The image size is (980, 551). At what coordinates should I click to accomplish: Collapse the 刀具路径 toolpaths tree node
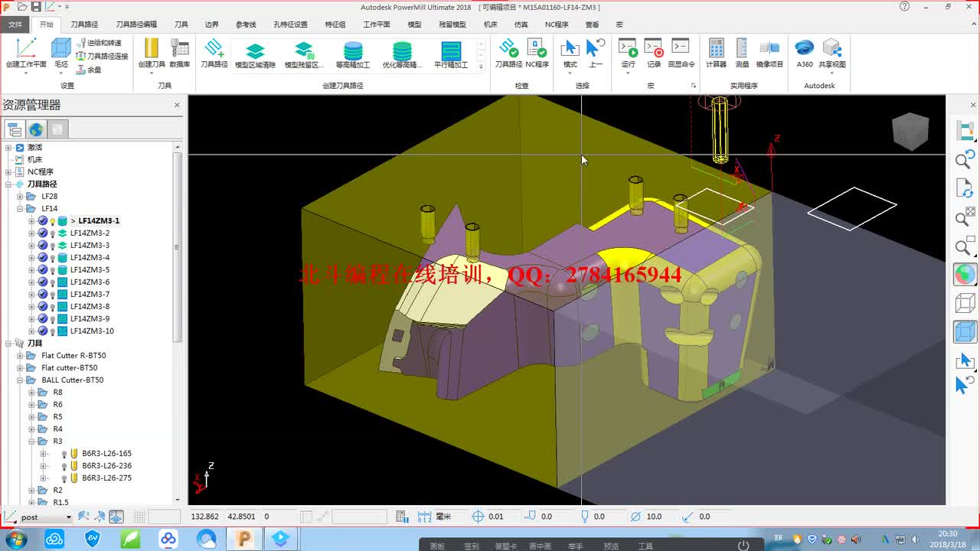pyautogui.click(x=8, y=184)
